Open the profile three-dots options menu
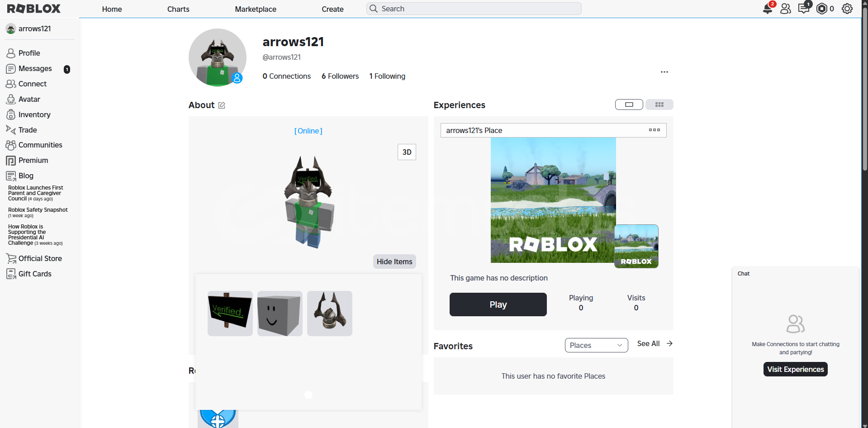Viewport: 868px width, 428px height. tap(664, 72)
